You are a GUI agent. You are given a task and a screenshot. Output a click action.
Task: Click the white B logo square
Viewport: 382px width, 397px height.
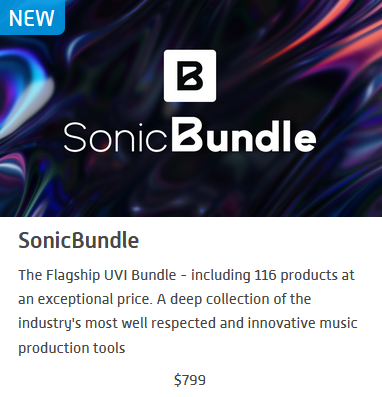click(x=190, y=76)
